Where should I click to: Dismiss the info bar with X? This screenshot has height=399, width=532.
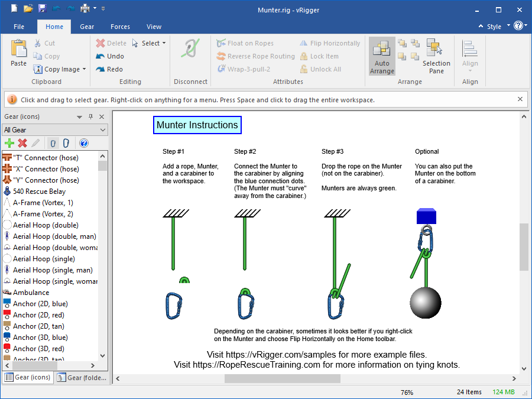click(520, 99)
